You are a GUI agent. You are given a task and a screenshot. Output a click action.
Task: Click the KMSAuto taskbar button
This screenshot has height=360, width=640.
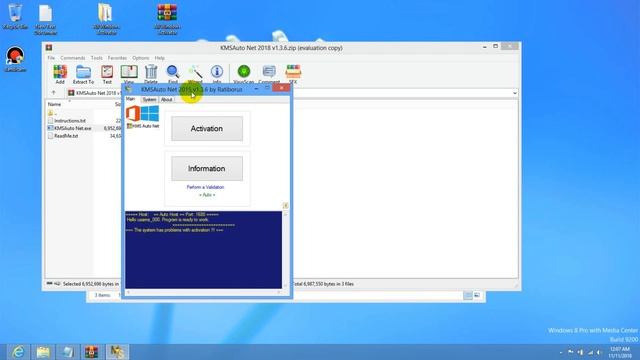coord(117,351)
